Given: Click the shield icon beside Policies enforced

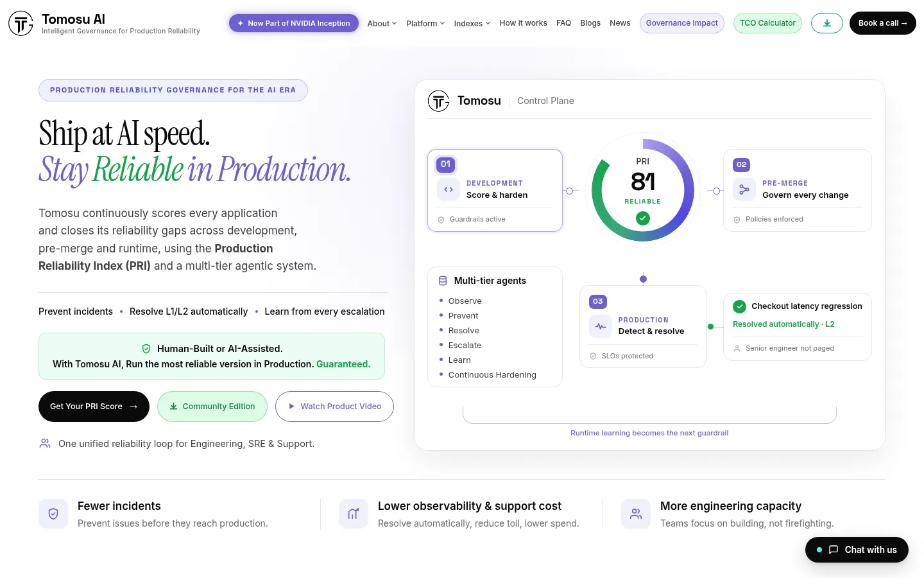Looking at the screenshot, I should (737, 220).
